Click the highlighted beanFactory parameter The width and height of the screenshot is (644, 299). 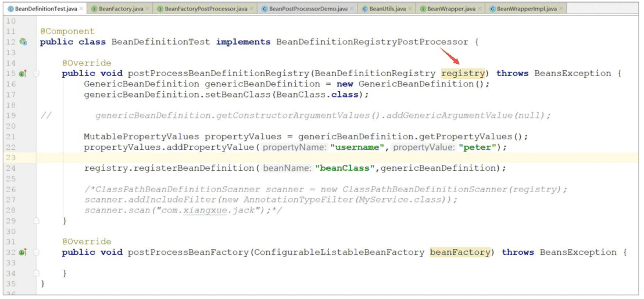460,252
